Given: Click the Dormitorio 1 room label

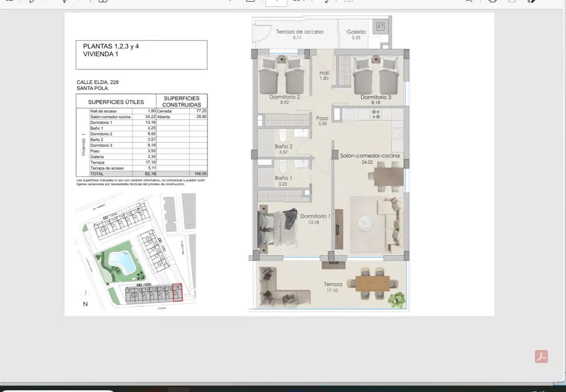Looking at the screenshot, I should 315,216.
